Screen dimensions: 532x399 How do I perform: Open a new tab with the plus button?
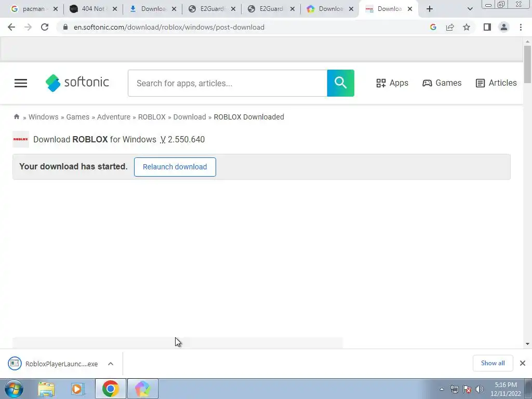click(430, 9)
